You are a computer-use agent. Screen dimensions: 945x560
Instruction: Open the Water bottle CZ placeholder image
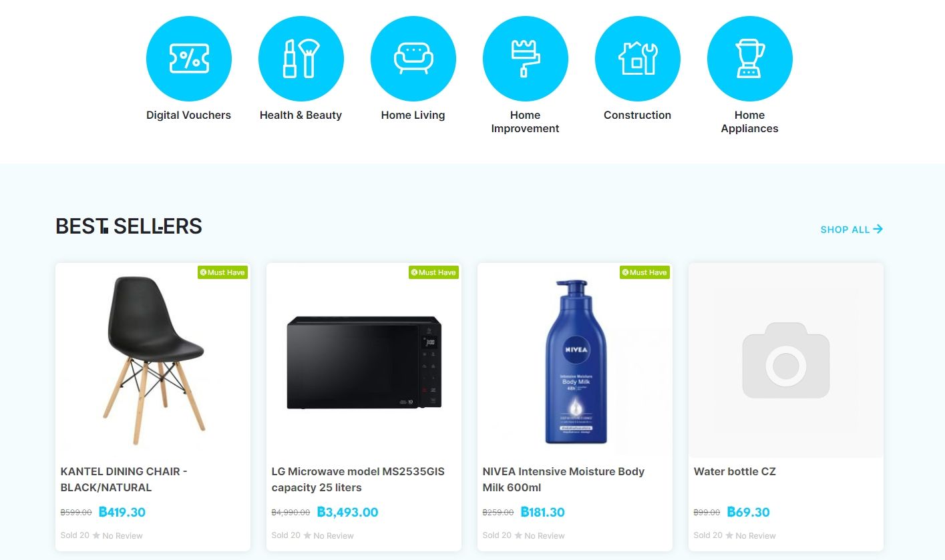(x=786, y=360)
